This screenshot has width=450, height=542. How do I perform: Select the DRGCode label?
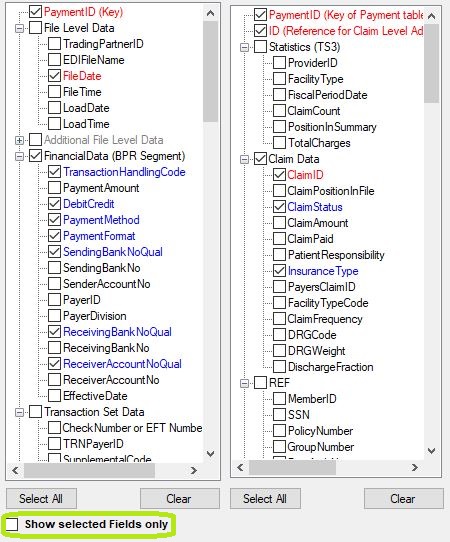[x=312, y=335]
